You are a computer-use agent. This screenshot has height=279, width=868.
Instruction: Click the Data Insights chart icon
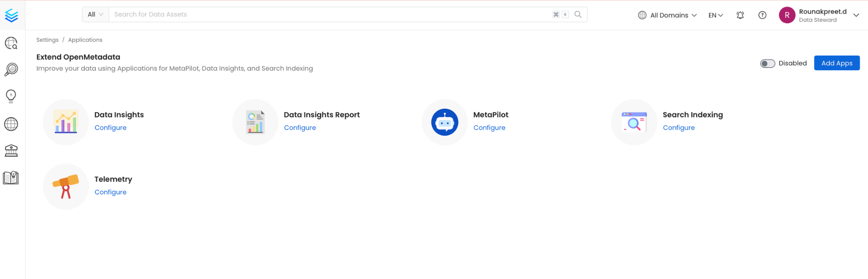pyautogui.click(x=66, y=122)
